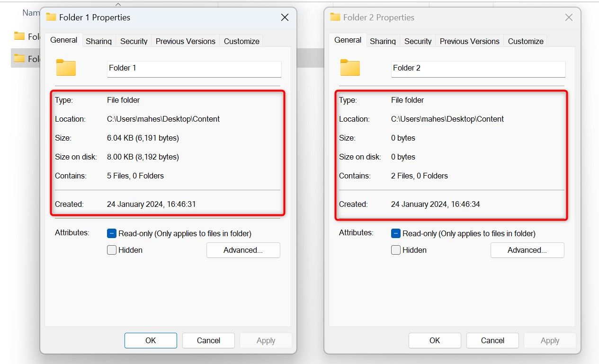Check the Hidden box in Folder 2 Properties
The image size is (599, 364).
(396, 250)
